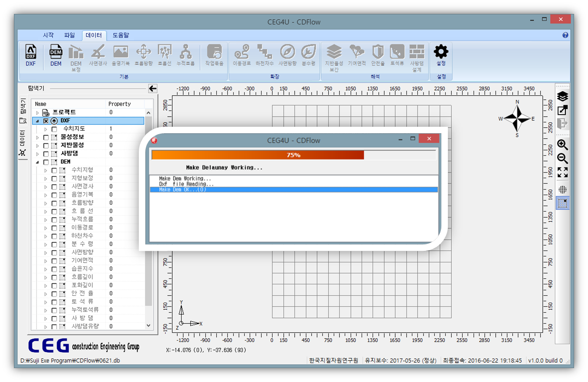Select the 'Make Dem OK...(0)' log line
The height and width of the screenshot is (382, 588).
coord(294,190)
